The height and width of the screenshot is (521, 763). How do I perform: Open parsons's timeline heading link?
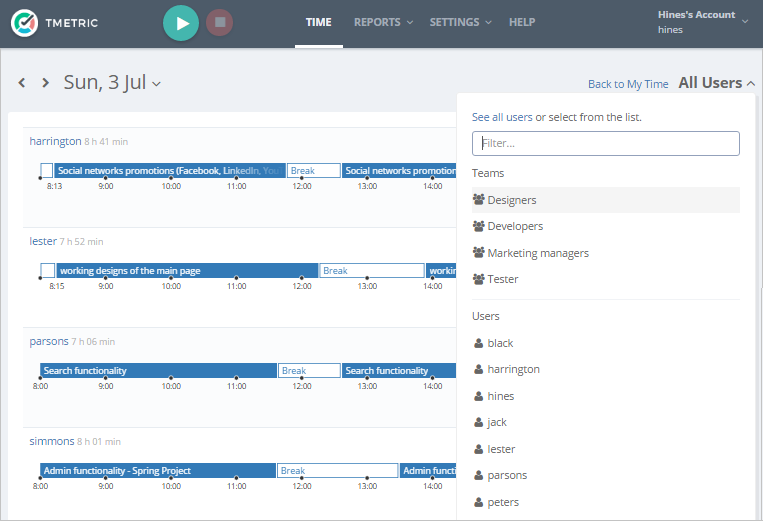click(49, 341)
